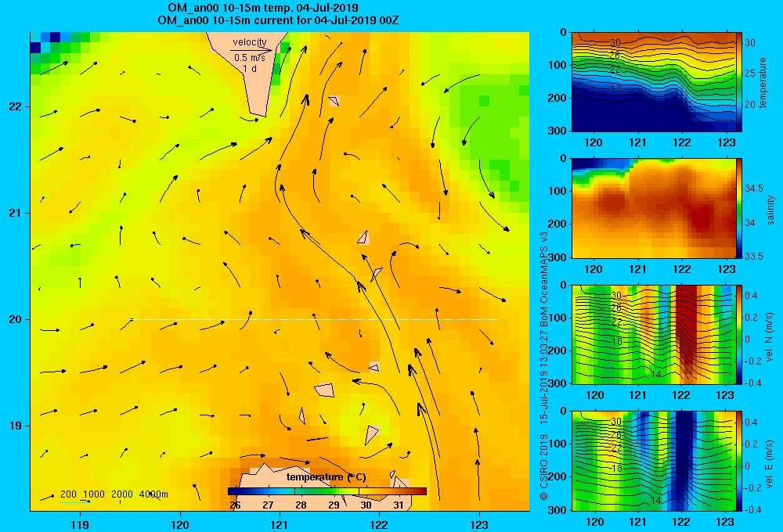Select the velocity reference arrow in legend
The image size is (783, 532).
(251, 50)
